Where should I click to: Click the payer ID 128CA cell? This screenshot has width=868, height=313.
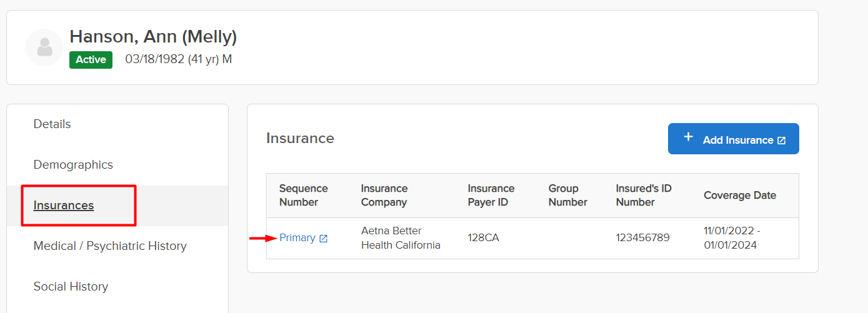pyautogui.click(x=484, y=238)
